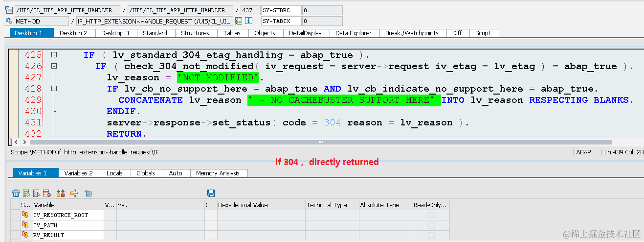Open the Structures tab
Screen dimensions: 644x242
click(195, 33)
